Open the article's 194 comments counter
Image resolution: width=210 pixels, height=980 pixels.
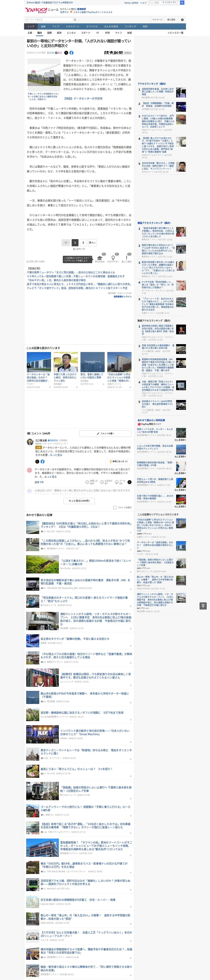(x=51, y=53)
